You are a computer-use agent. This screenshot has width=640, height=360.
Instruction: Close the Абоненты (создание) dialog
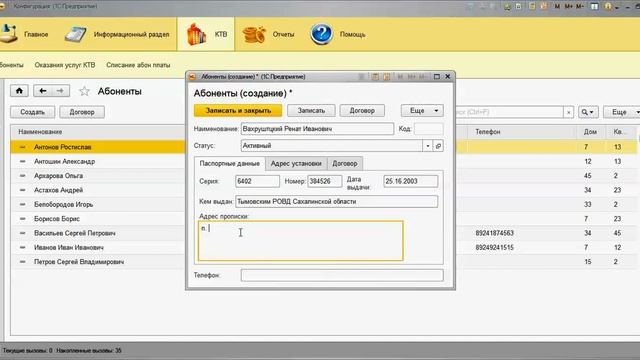(448, 76)
